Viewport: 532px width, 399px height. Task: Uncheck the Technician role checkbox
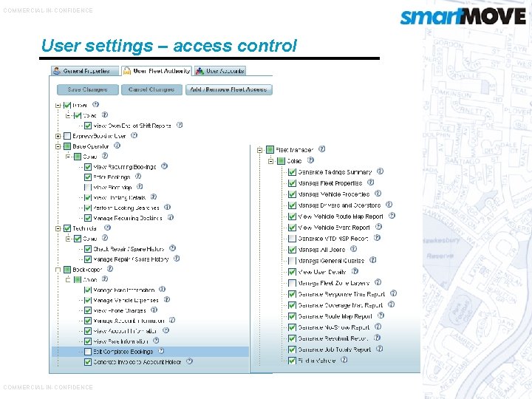point(67,228)
